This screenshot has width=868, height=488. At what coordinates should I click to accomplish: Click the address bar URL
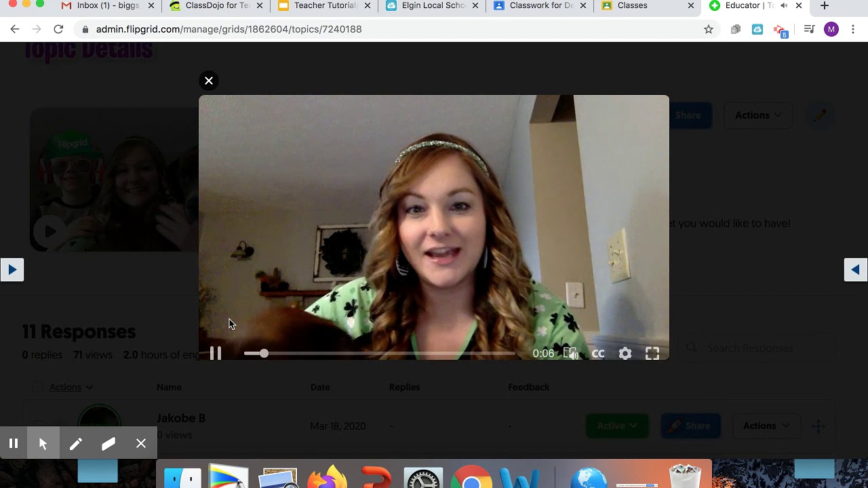point(229,29)
